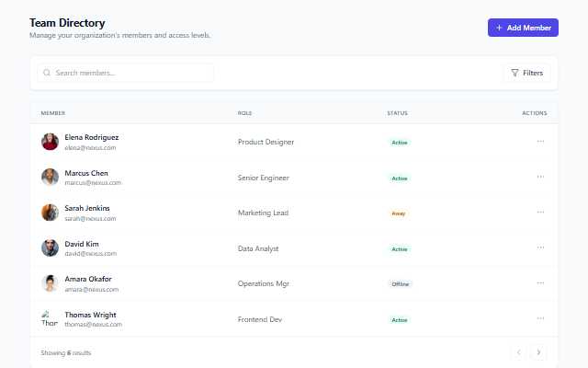Click the email sarah@nexus.com
Viewport: 588px width, 368px height.
pyautogui.click(x=90, y=219)
